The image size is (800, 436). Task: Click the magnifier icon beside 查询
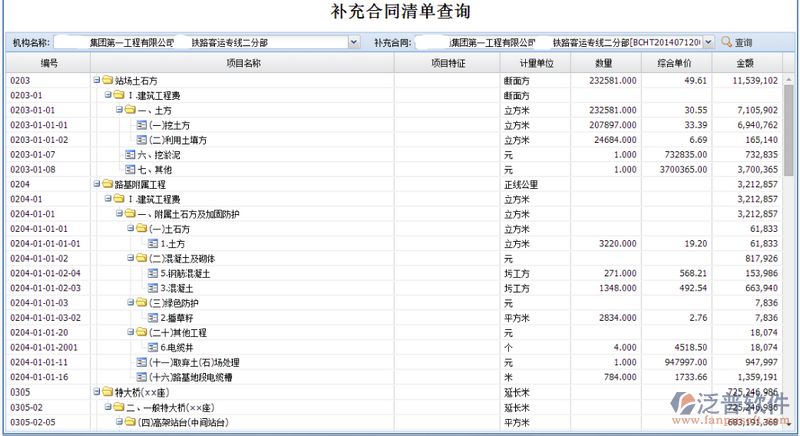[x=726, y=43]
